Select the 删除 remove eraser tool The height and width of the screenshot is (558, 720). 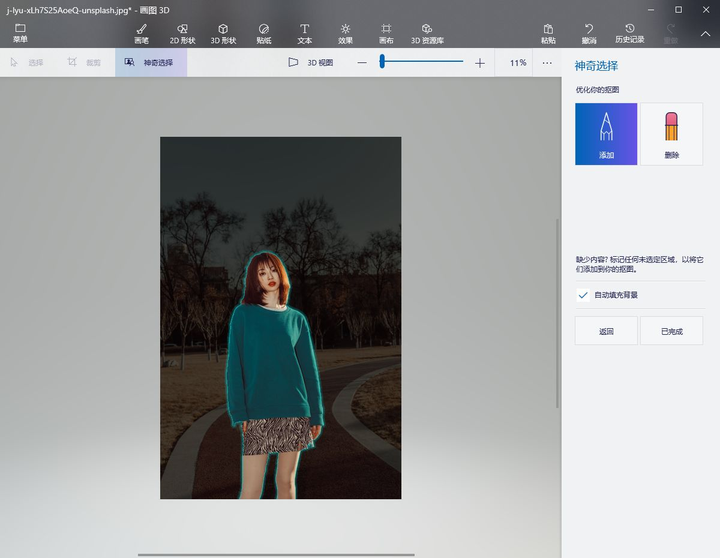tap(671, 134)
